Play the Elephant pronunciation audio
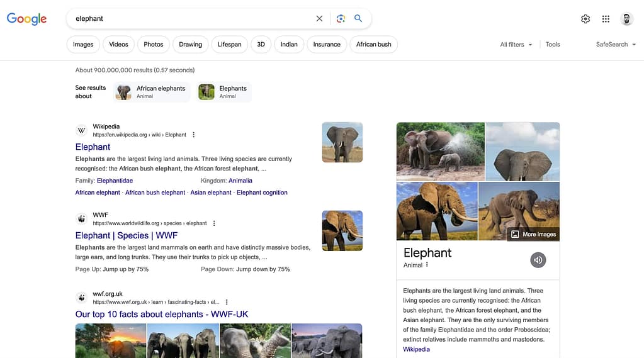644x358 pixels. (538, 259)
